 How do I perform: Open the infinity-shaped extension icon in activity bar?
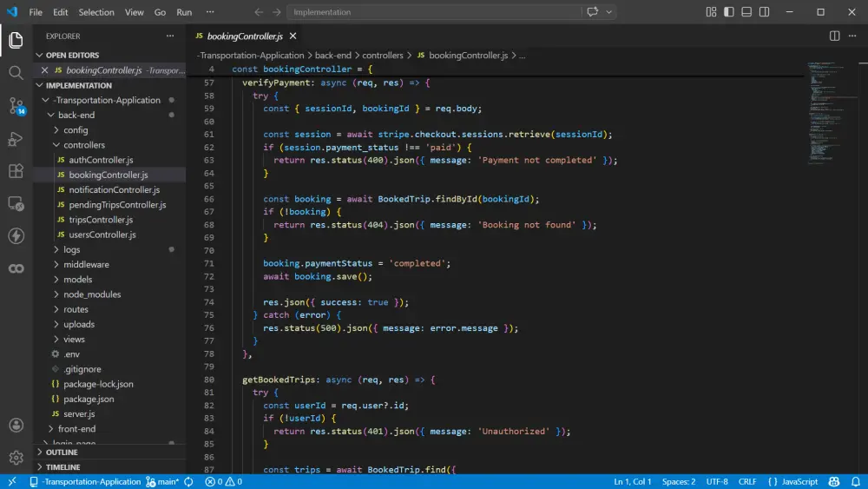click(16, 268)
